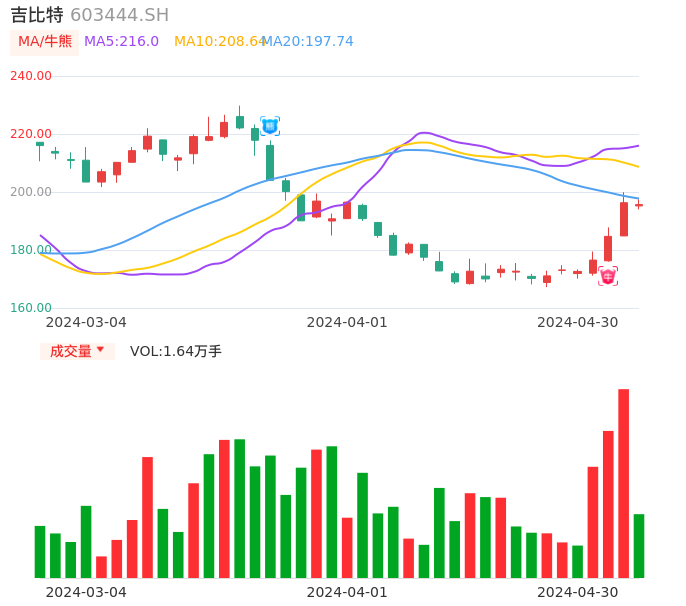The height and width of the screenshot is (606, 686).
Task: Click the VOL:1.64万手 volume readout
Action: click(x=176, y=351)
